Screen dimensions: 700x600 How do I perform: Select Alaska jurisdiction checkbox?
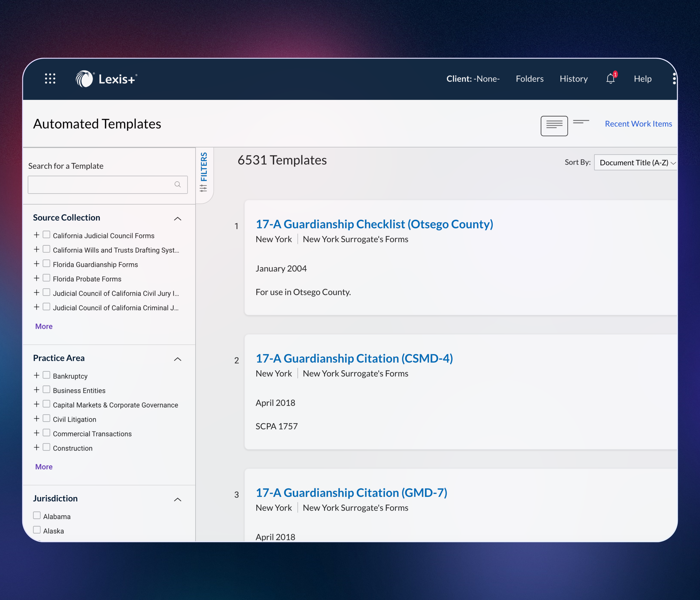[x=37, y=530]
